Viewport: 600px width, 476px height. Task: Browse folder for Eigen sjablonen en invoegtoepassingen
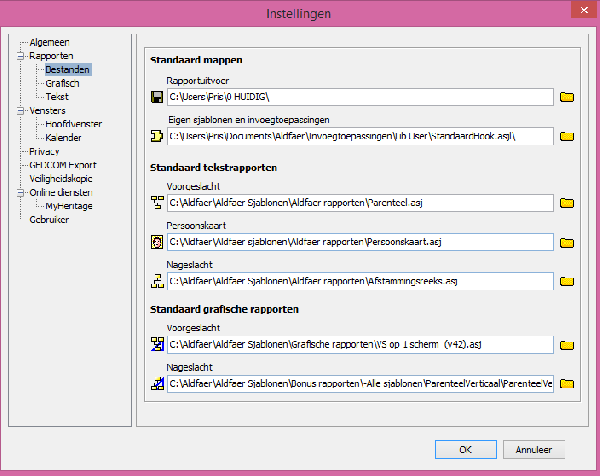click(567, 135)
